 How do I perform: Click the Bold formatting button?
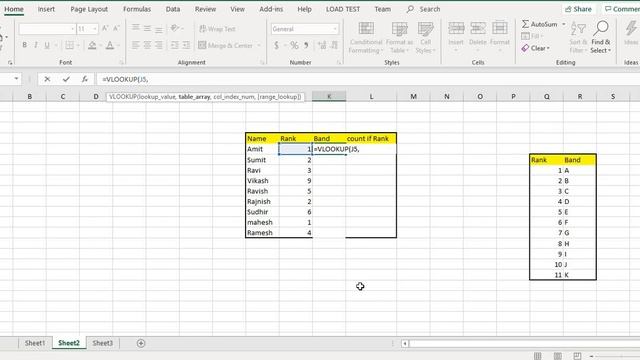(24, 45)
